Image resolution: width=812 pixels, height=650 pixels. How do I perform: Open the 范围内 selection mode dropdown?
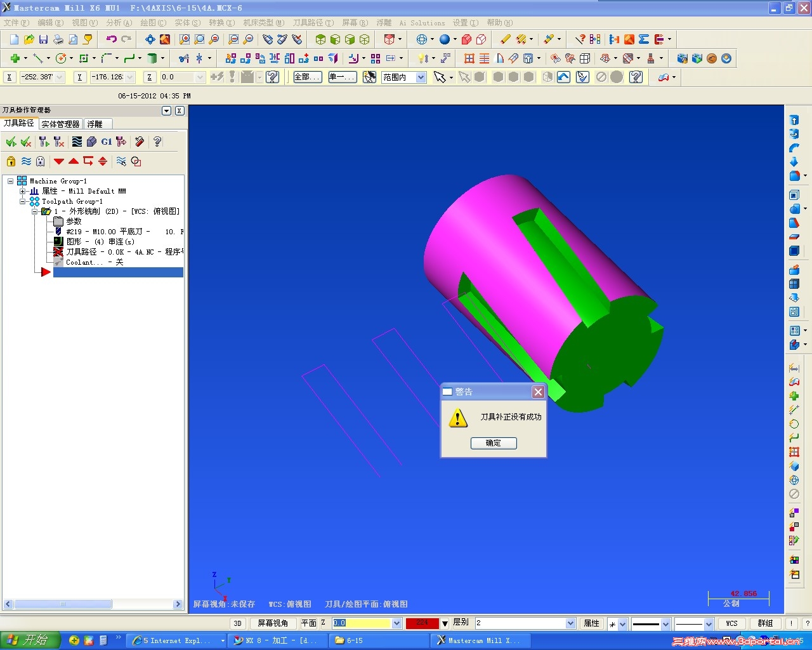[x=421, y=77]
